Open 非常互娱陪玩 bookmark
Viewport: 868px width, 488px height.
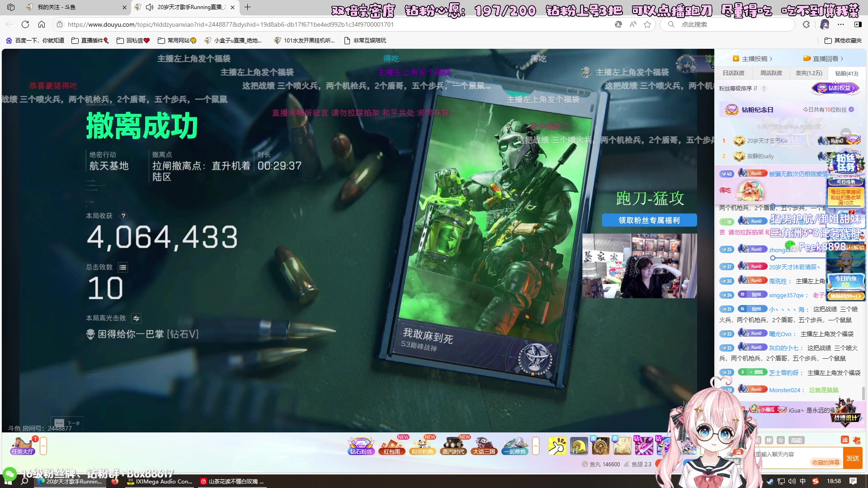coord(365,41)
